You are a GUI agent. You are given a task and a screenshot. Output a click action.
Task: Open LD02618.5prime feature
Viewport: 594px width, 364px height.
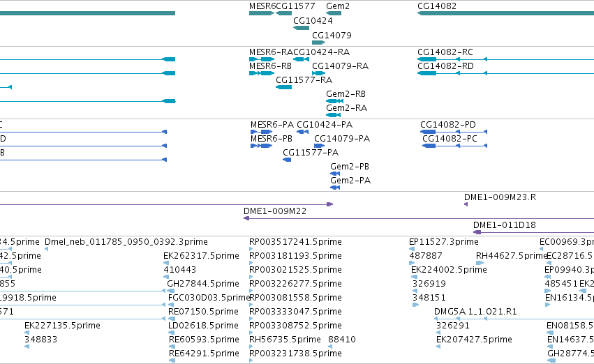click(203, 326)
